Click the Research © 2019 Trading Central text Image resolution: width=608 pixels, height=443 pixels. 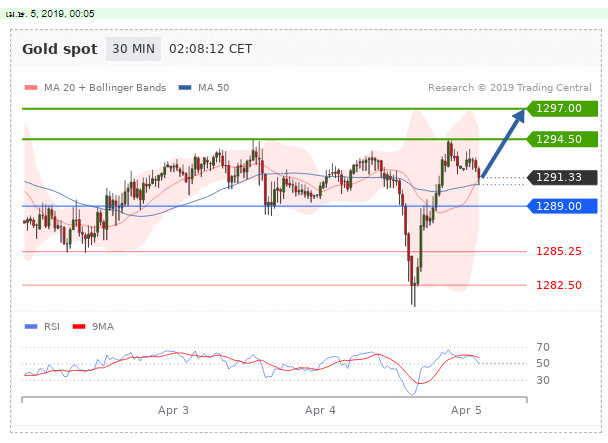pyautogui.click(x=510, y=88)
